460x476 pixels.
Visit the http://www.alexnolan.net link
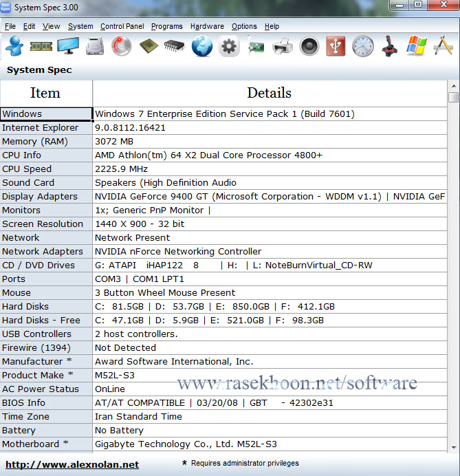72,464
